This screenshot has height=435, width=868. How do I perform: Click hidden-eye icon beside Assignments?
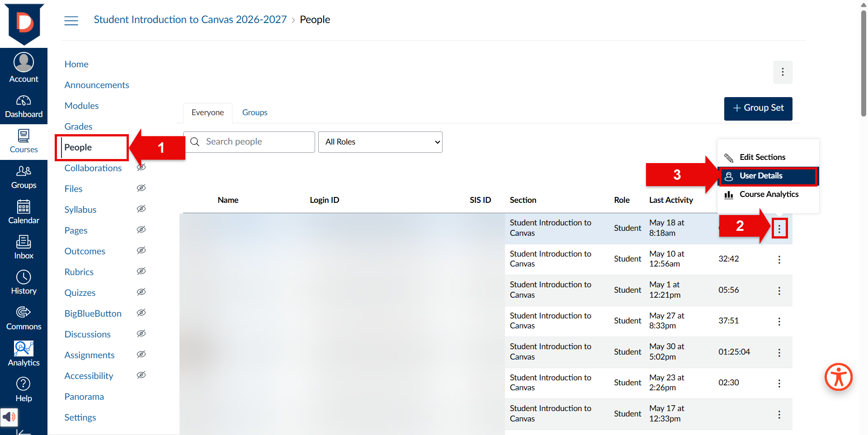142,354
